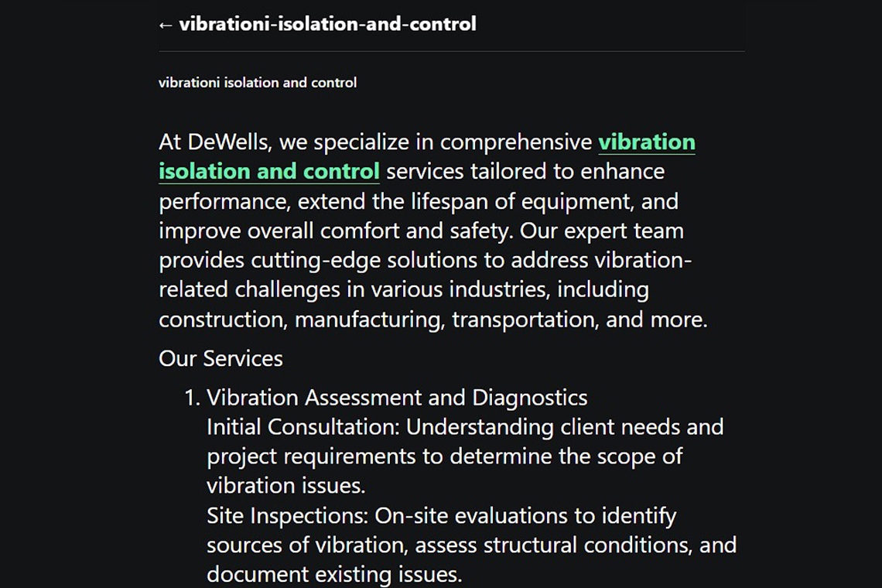Click the 'Initial Consultation:' label text
The image size is (882, 588).
303,427
